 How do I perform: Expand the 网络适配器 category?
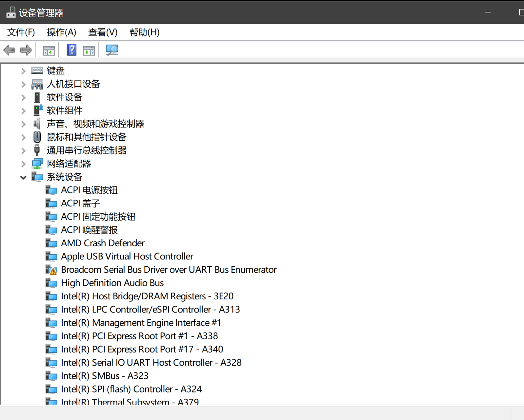tap(23, 164)
